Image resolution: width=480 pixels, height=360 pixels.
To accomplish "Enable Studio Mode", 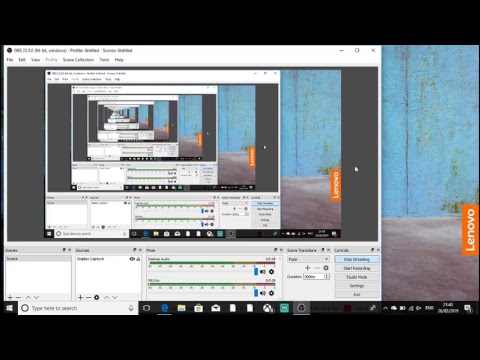I will 357,277.
